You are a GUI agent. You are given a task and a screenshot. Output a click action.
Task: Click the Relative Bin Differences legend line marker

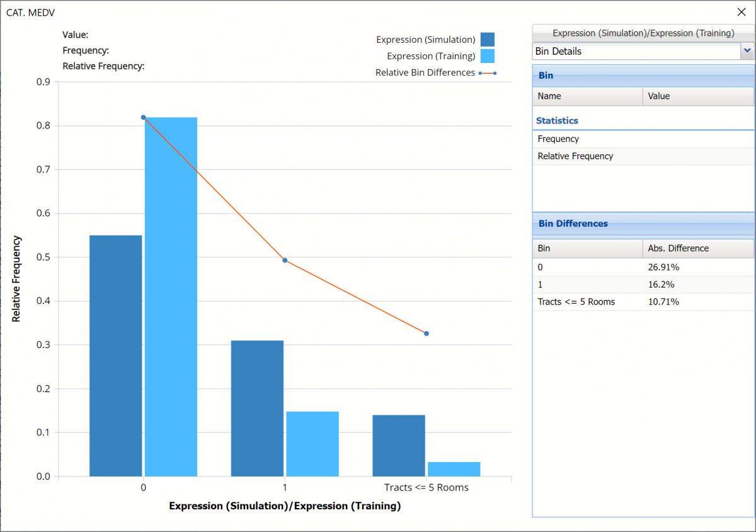pos(488,73)
